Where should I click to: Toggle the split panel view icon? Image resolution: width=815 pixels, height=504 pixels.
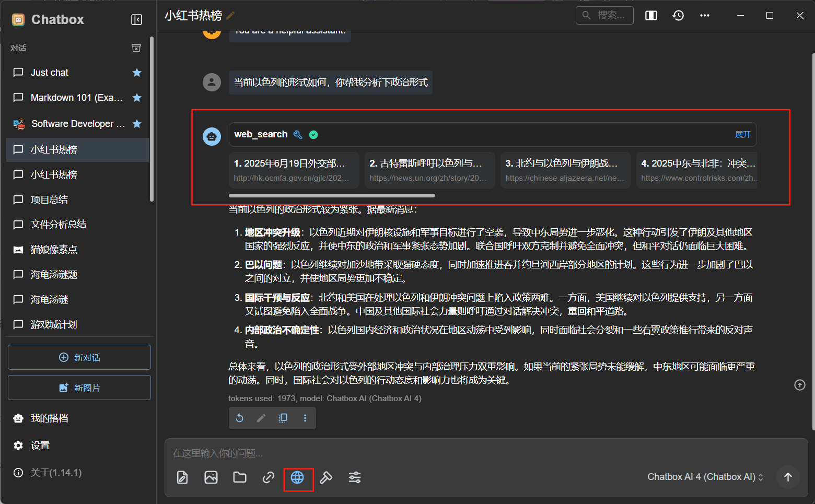click(x=651, y=16)
